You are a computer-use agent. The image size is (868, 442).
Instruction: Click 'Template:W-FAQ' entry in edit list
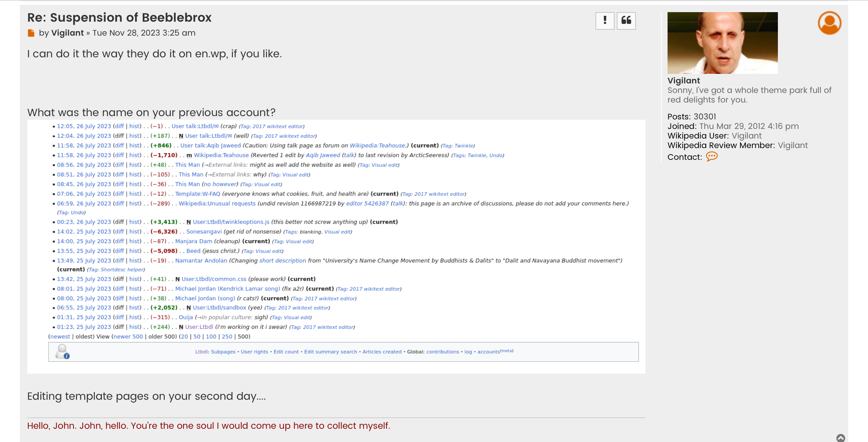point(198,194)
